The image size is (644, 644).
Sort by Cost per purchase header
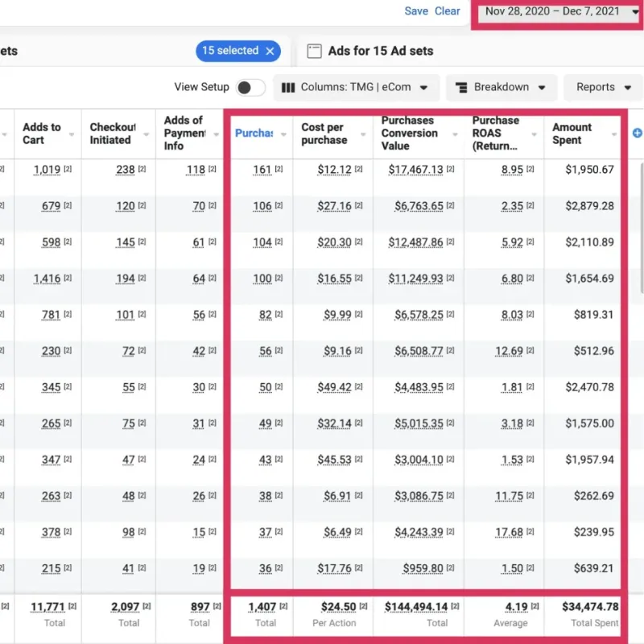click(x=324, y=134)
